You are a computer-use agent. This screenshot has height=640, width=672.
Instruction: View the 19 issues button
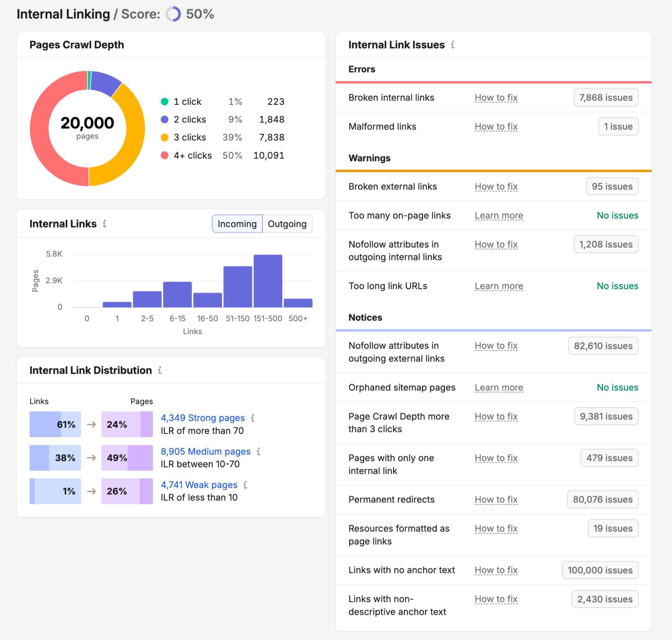coord(613,528)
